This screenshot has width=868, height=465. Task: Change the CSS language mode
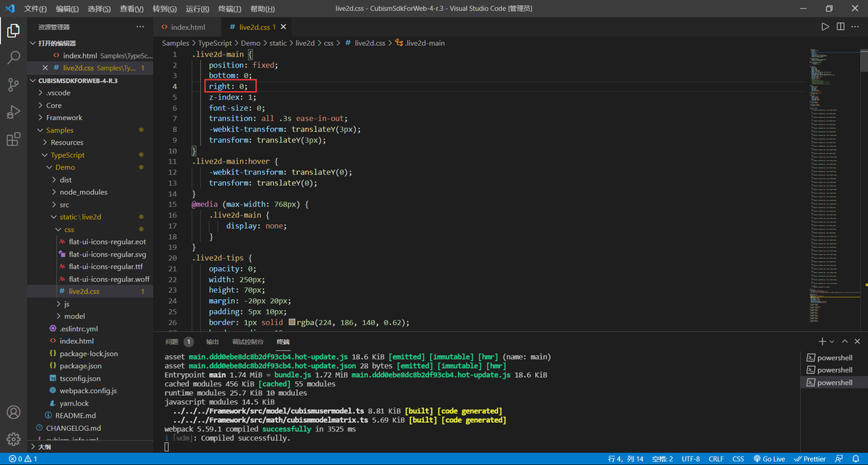pyautogui.click(x=738, y=459)
